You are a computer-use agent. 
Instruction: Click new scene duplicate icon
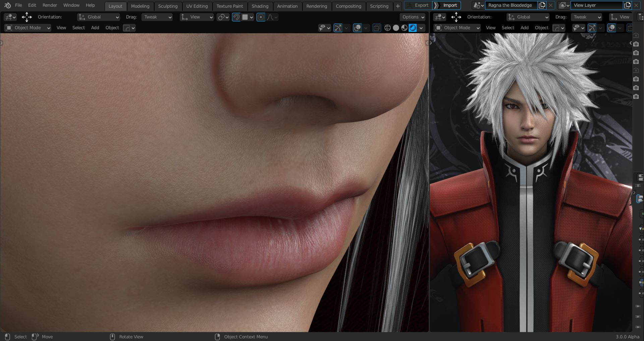(542, 5)
